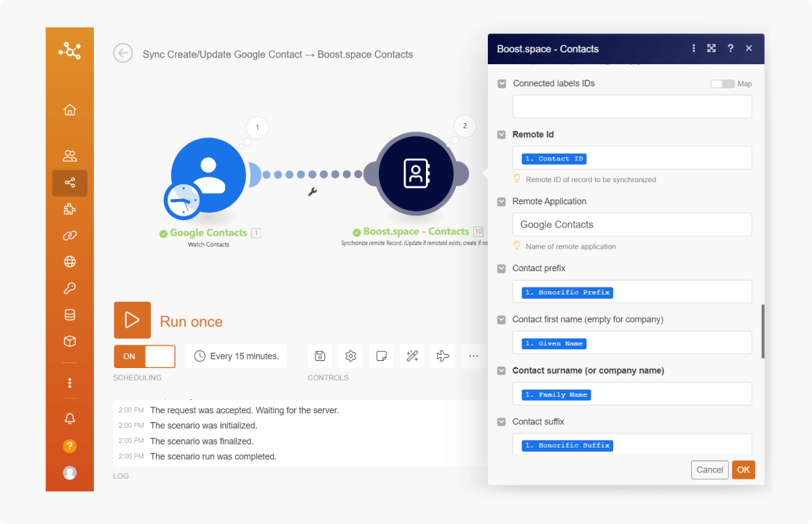The image size is (812, 524).
Task: Open scenario settings gear icon
Action: tap(350, 356)
